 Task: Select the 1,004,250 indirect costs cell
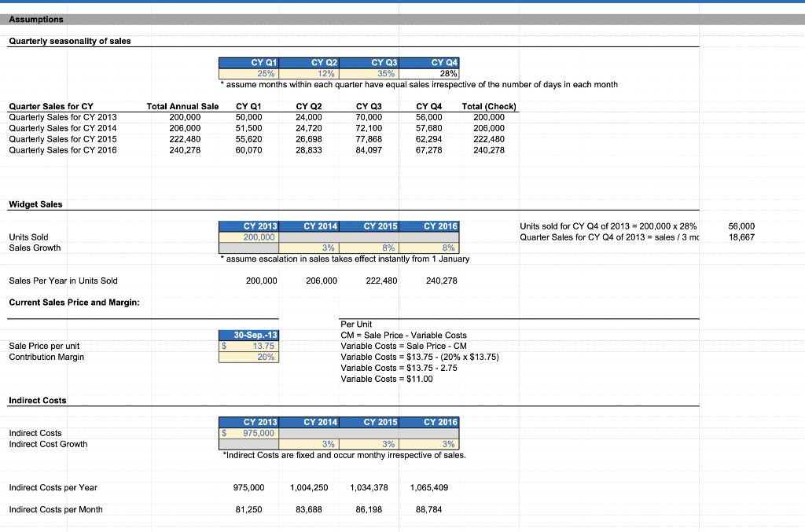(309, 488)
